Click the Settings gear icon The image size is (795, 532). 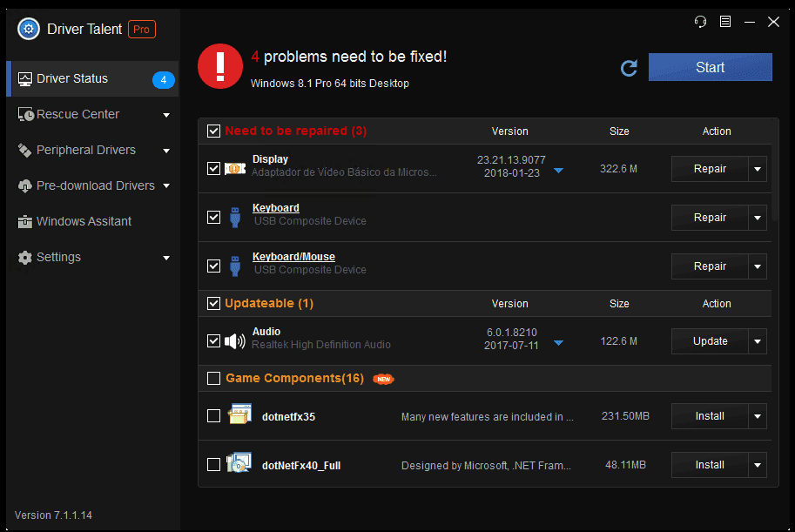[x=25, y=258]
